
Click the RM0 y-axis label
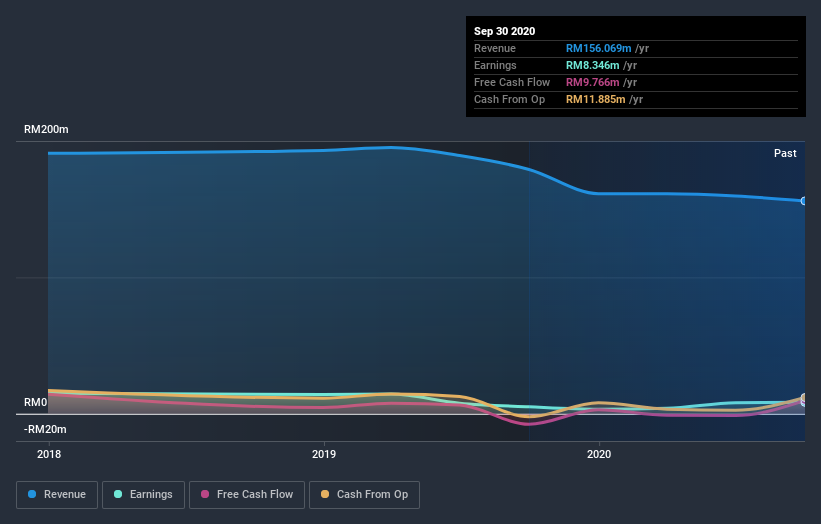coord(36,403)
